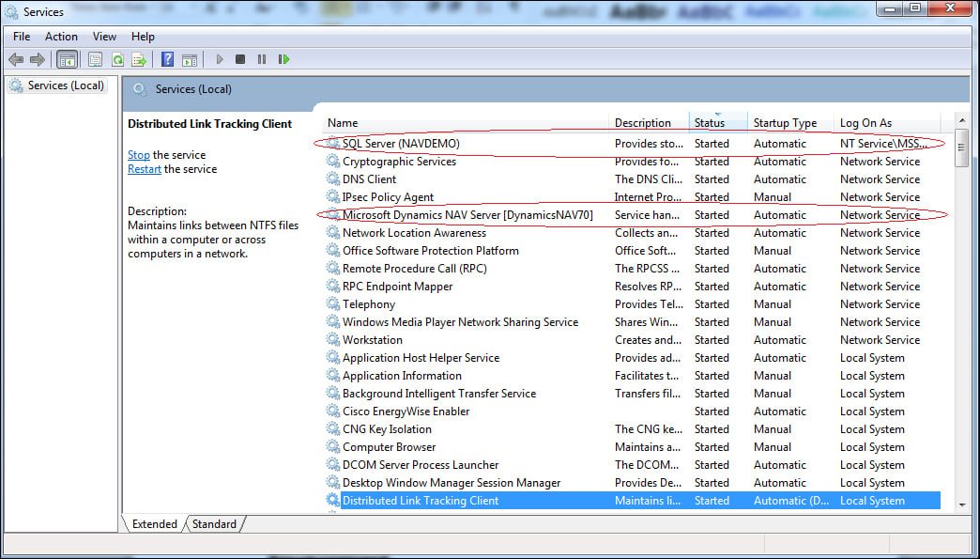The width and height of the screenshot is (980, 559).
Task: Switch to the Extended tab
Action: coord(154,524)
